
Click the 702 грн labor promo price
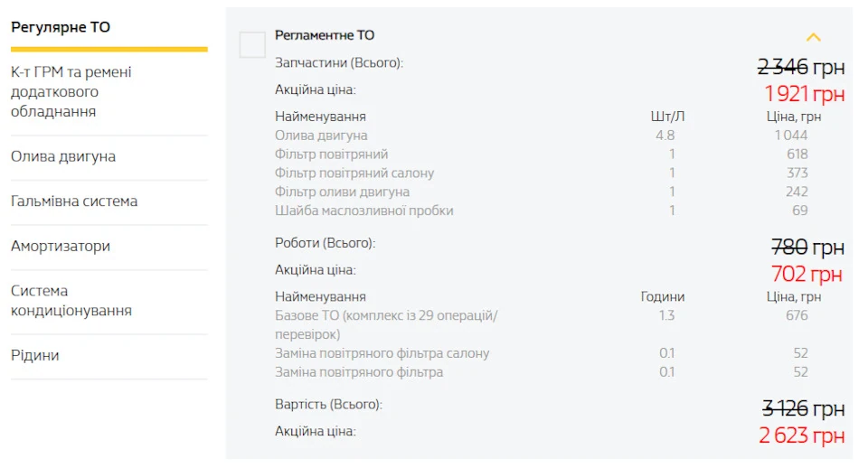coord(807,274)
